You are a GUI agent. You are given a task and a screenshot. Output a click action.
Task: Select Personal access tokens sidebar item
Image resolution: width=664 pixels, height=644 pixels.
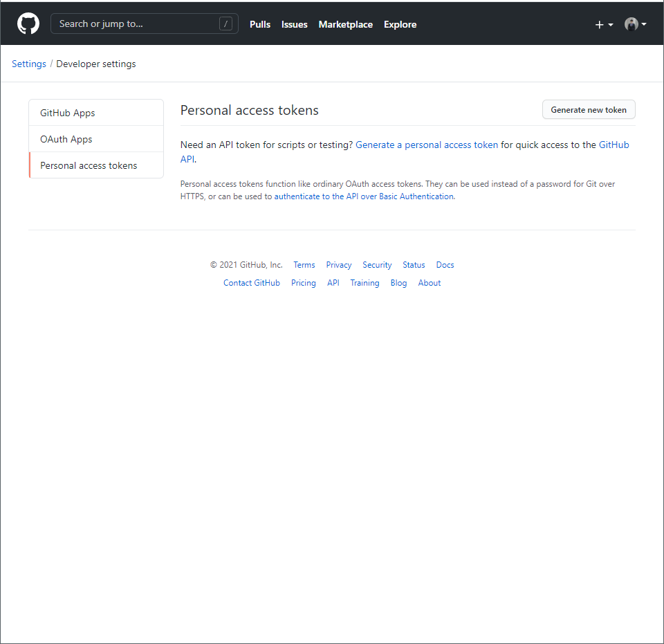[96, 165]
